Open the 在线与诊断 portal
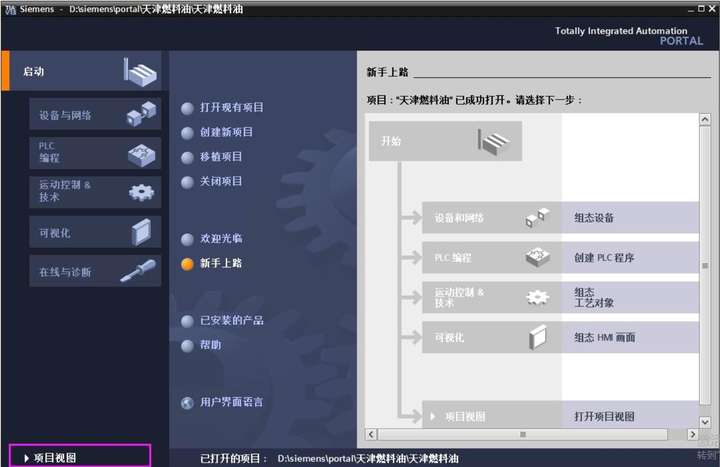720x467 pixels. pos(95,271)
